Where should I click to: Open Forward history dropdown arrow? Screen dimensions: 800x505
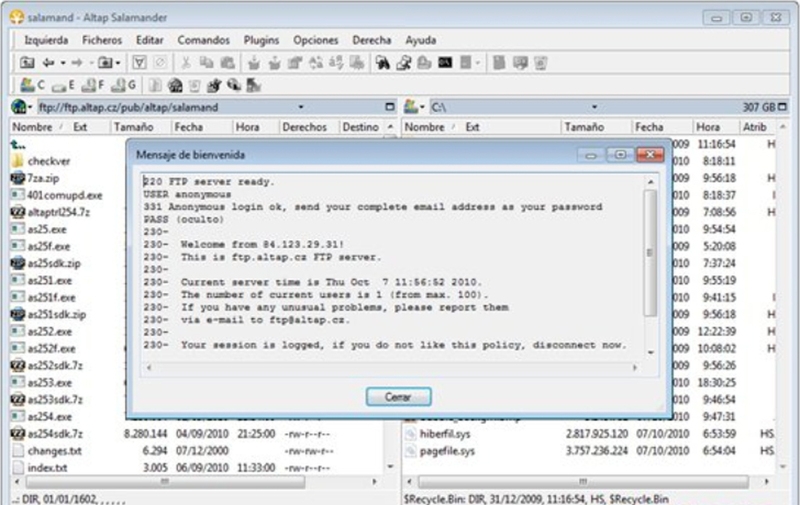[x=91, y=63]
